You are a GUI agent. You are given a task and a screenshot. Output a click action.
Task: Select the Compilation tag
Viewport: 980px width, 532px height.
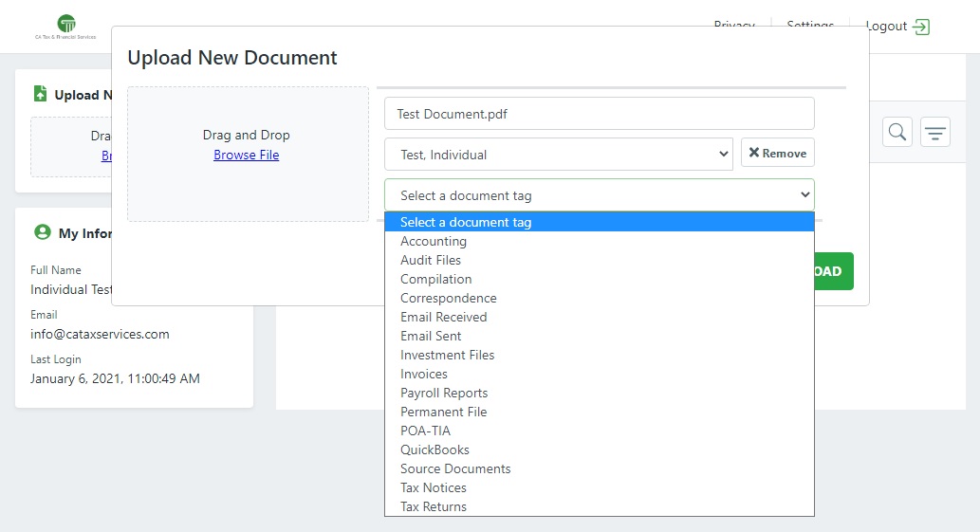600,279
